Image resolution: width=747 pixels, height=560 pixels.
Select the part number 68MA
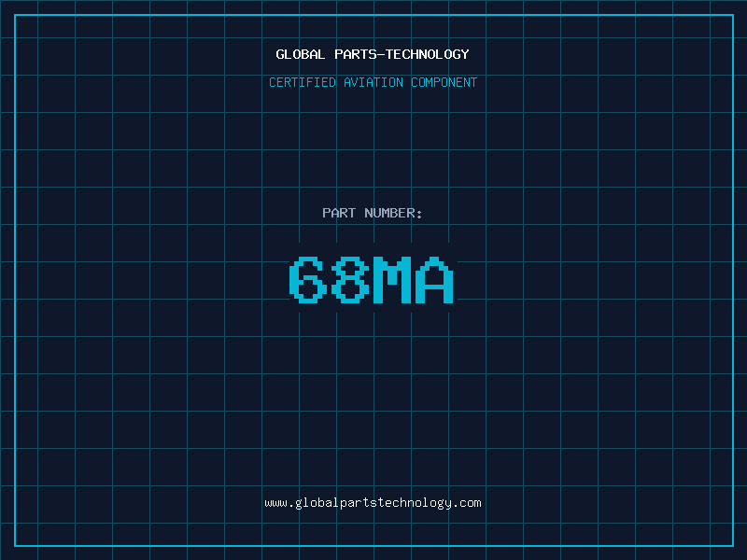click(x=371, y=280)
